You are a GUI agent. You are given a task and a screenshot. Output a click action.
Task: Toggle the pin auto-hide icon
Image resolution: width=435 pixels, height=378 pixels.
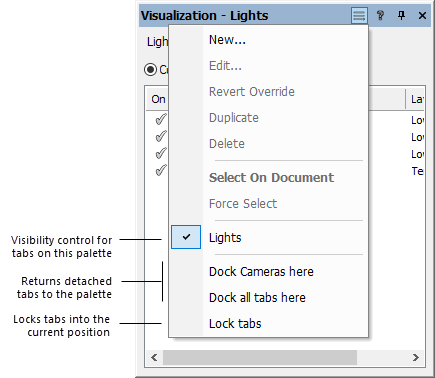pyautogui.click(x=402, y=15)
